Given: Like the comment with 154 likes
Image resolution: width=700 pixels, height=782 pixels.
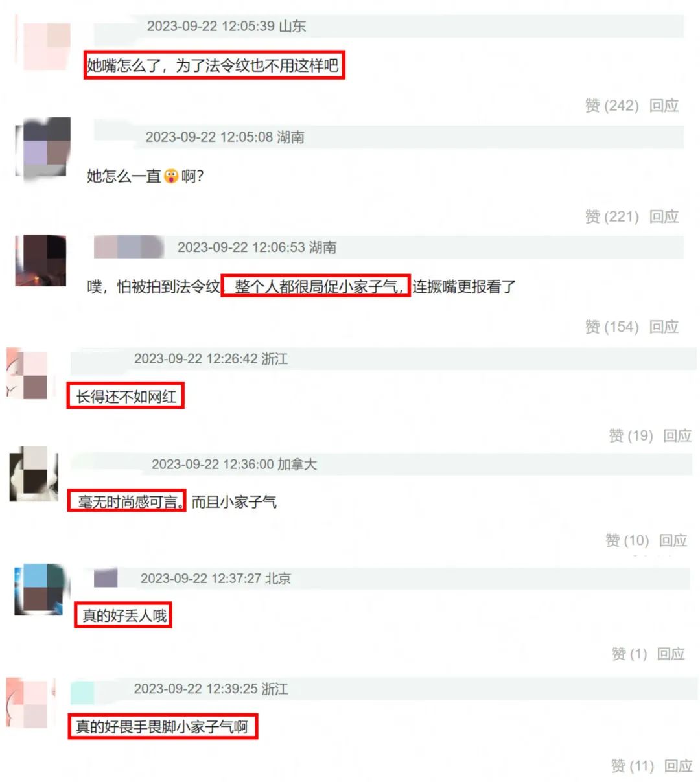Looking at the screenshot, I should pos(612,327).
